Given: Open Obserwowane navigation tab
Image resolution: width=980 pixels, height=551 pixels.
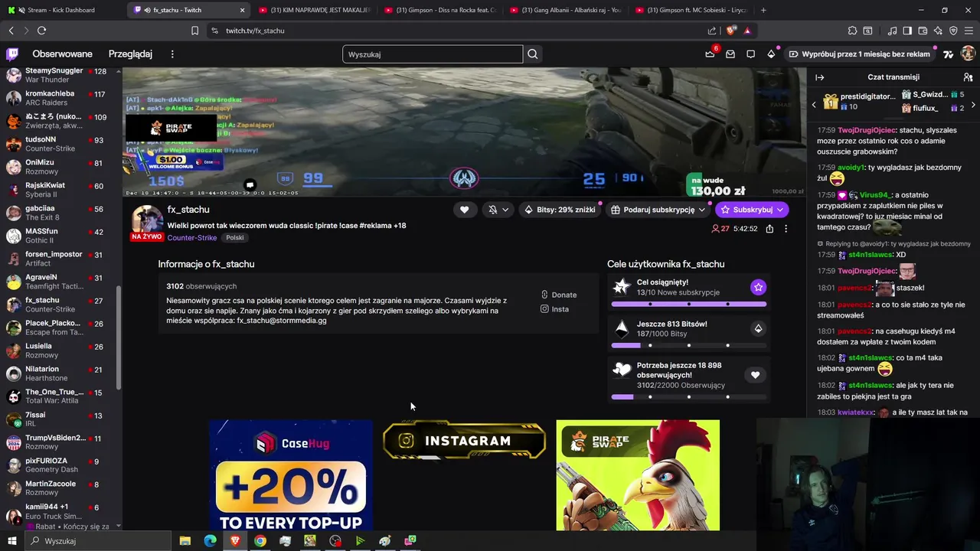Looking at the screenshot, I should pos(62,54).
